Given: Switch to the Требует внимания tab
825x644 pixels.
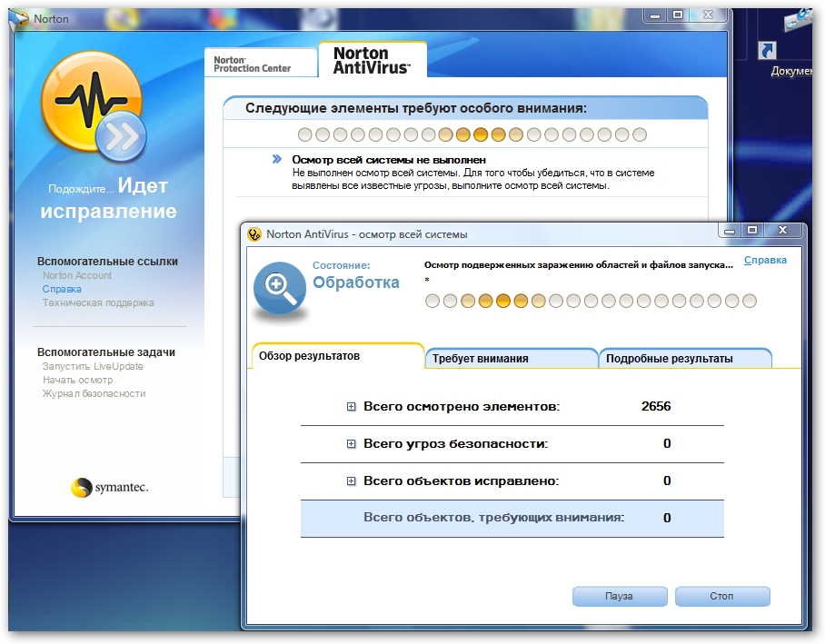Looking at the screenshot, I should 512,358.
